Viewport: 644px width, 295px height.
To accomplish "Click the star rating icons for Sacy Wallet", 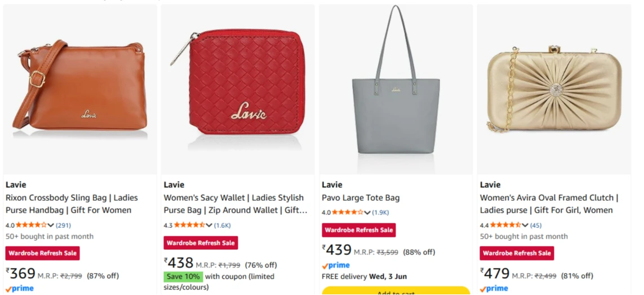I will (x=189, y=225).
